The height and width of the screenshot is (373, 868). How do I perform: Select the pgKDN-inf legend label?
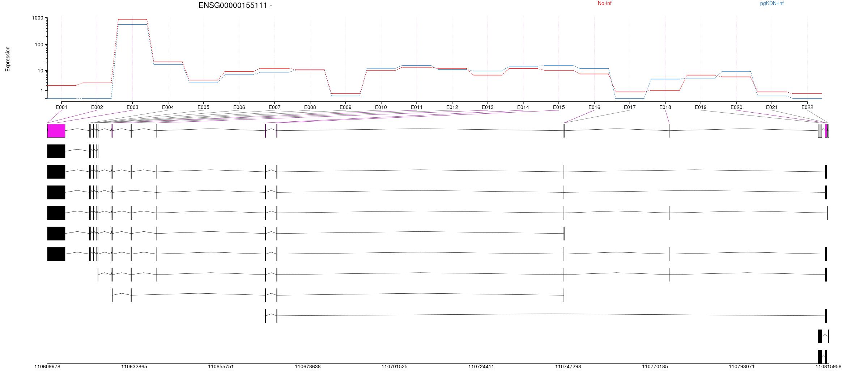pos(772,4)
